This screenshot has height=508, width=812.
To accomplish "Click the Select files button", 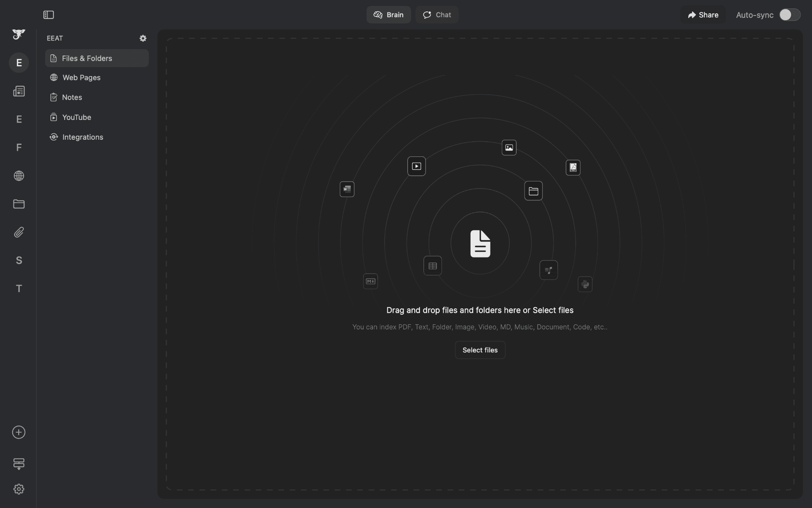I will 479,350.
